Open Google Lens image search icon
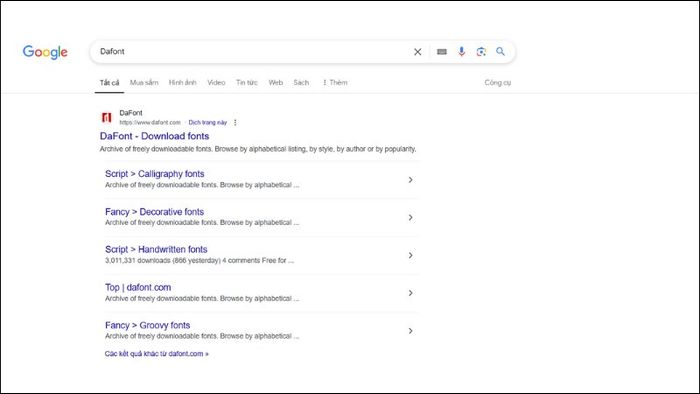Viewport: 700px width, 394px height. [x=481, y=52]
